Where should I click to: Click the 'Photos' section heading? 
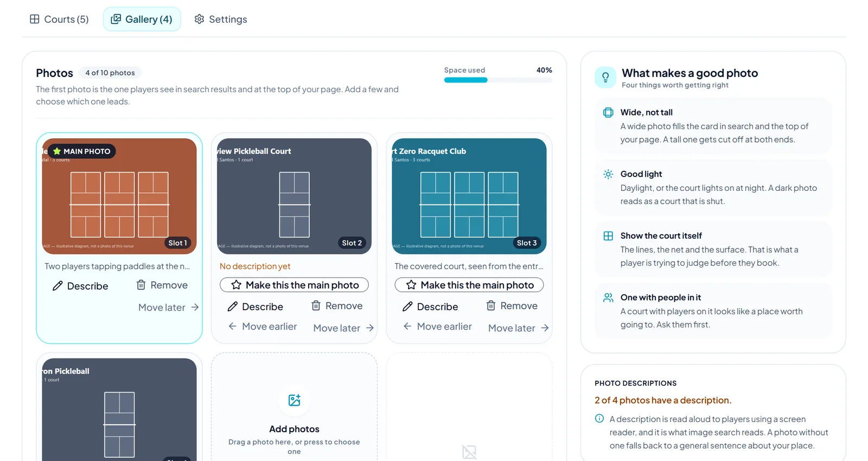click(54, 73)
